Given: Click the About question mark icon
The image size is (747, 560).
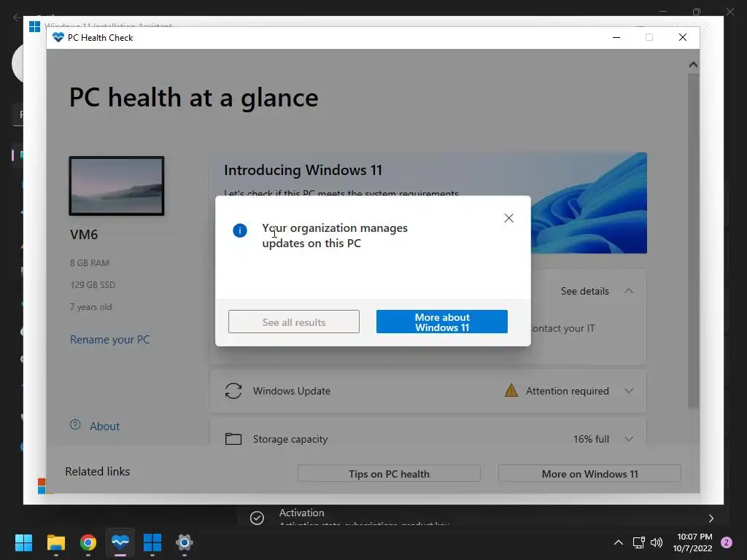Looking at the screenshot, I should [x=75, y=425].
